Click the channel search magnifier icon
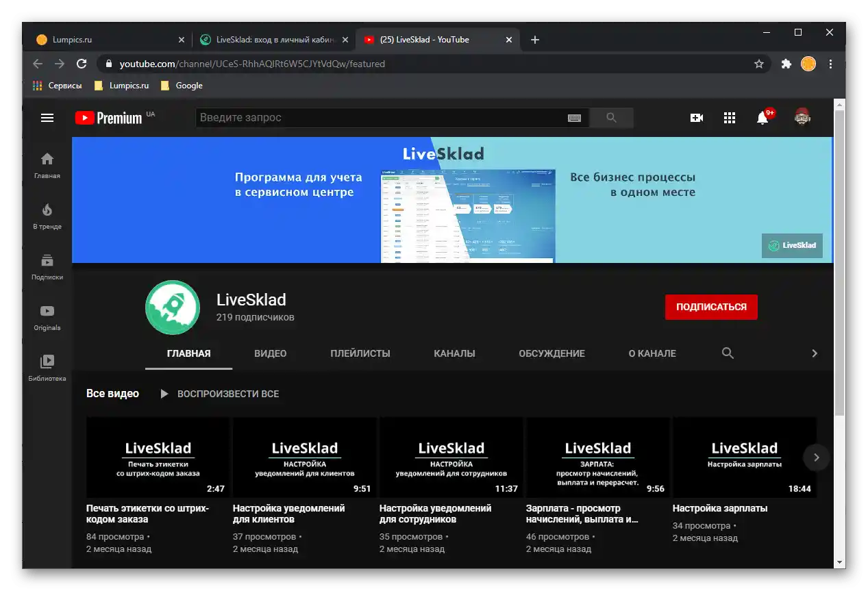Image resolution: width=868 pixels, height=591 pixels. [727, 353]
